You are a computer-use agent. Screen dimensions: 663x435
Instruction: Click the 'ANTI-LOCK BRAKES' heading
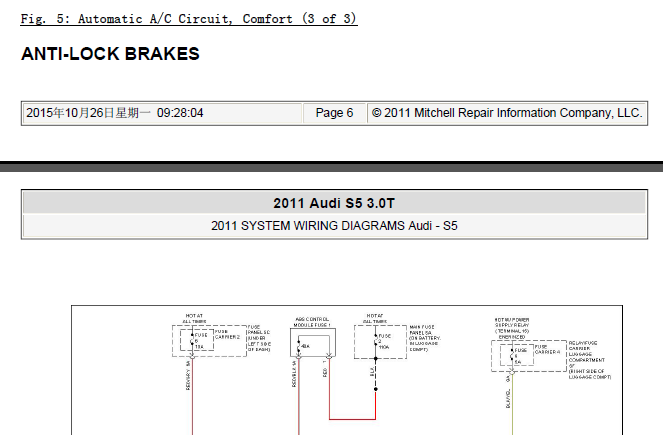[x=110, y=54]
